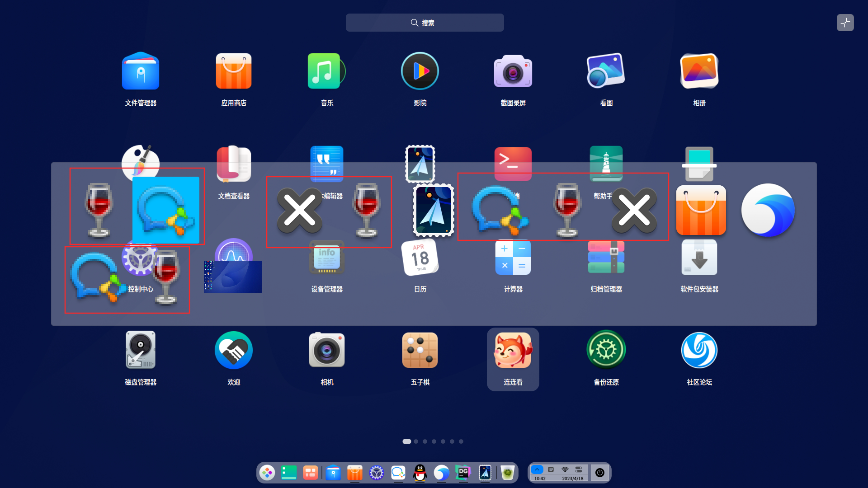Launch the 欢迎 welcome app
The width and height of the screenshot is (868, 488).
(234, 350)
